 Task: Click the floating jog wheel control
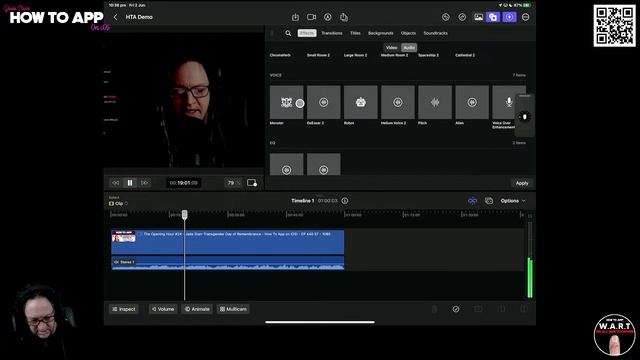525,117
